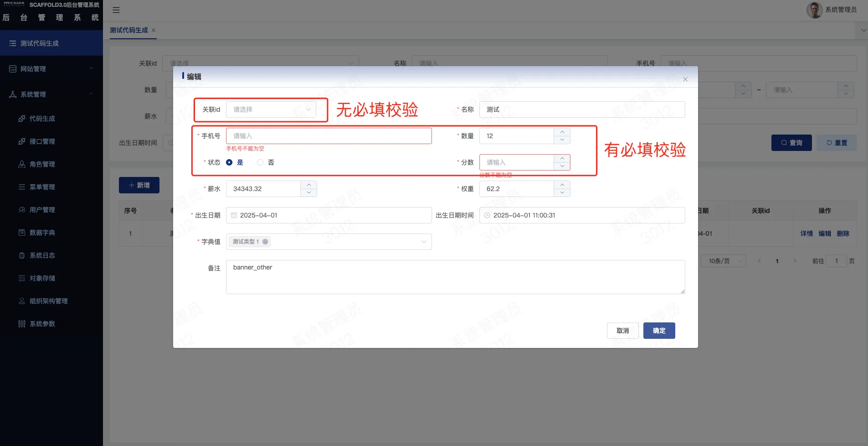The width and height of the screenshot is (868, 446).
Task: Confirm edits with 确定 button
Action: 659,331
